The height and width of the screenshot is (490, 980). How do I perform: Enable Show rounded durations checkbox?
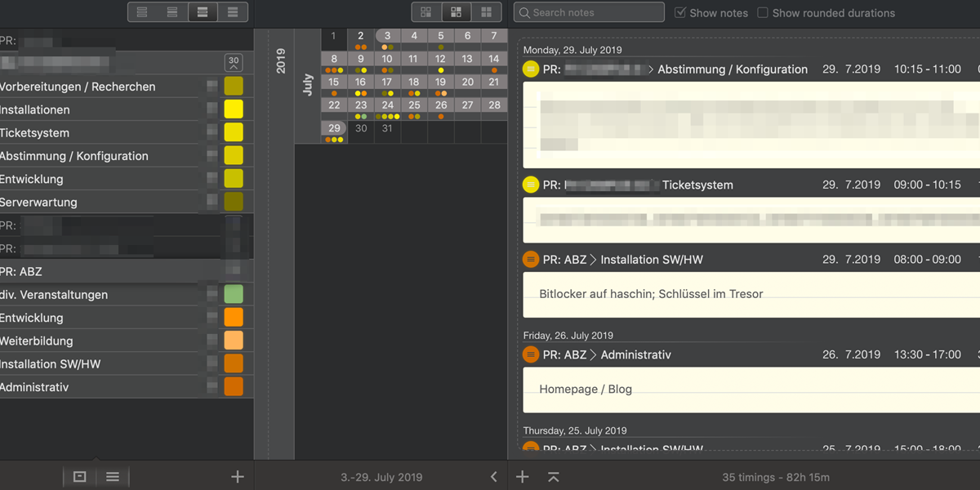pyautogui.click(x=763, y=13)
